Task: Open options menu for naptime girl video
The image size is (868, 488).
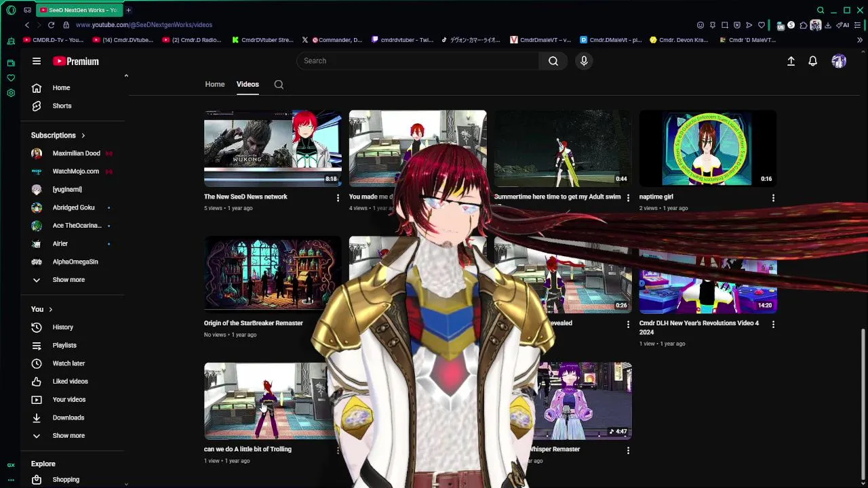Action: tap(773, 198)
